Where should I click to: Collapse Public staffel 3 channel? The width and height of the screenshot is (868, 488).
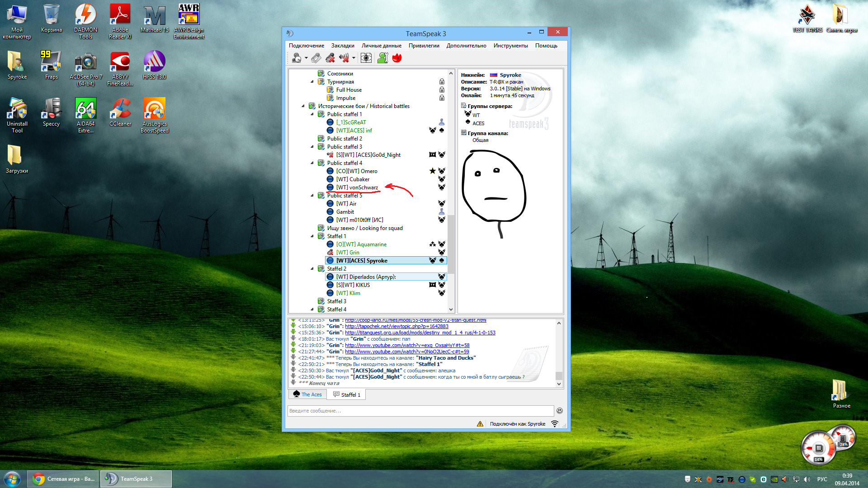point(312,147)
